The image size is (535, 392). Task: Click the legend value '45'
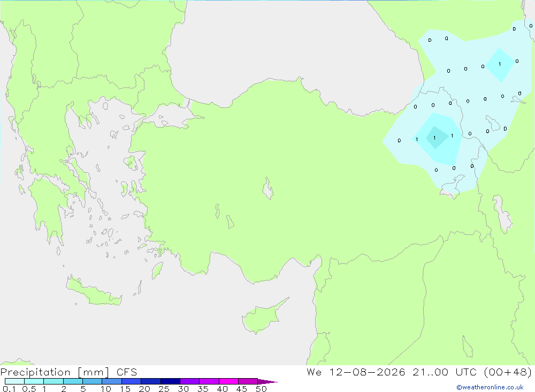coord(242,389)
